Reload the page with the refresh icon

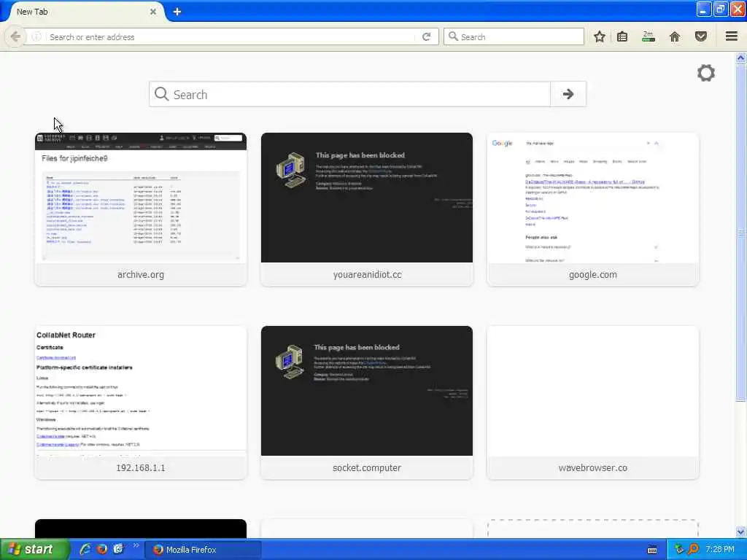point(426,36)
